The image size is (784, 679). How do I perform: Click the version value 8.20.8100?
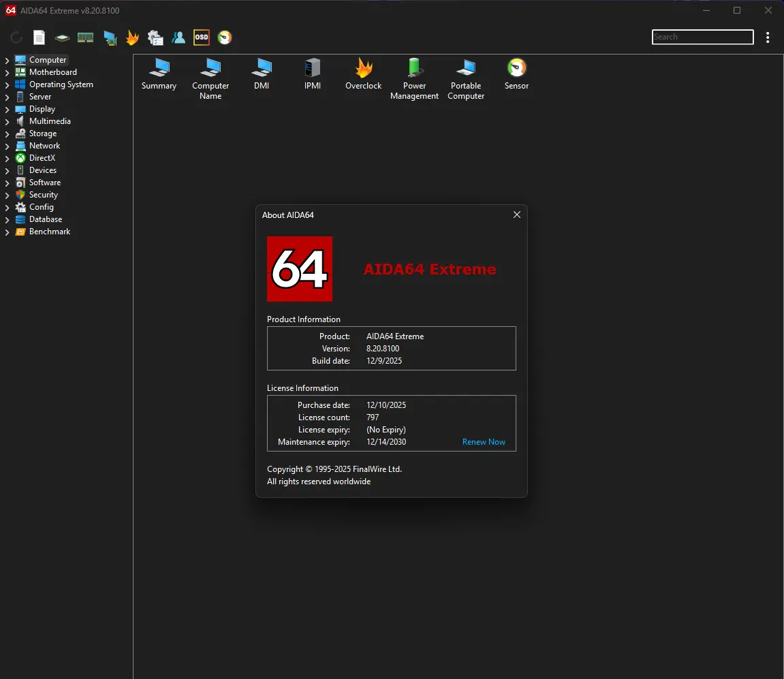[x=383, y=349]
